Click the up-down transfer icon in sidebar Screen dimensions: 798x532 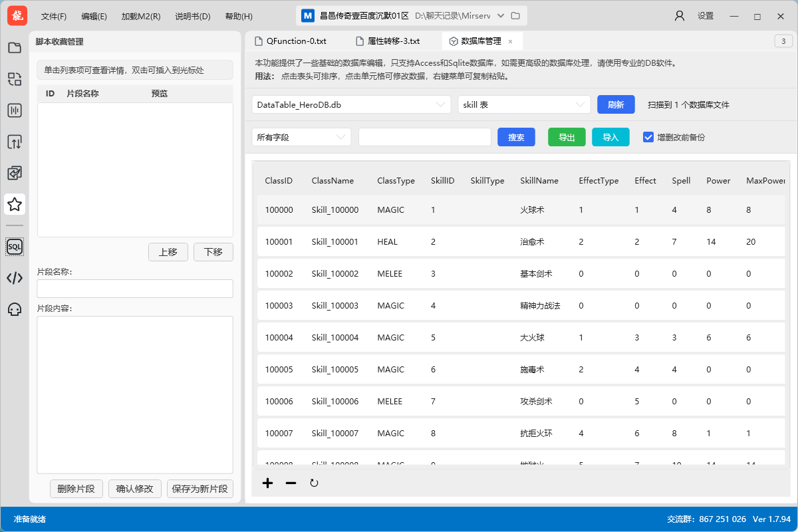(x=15, y=142)
